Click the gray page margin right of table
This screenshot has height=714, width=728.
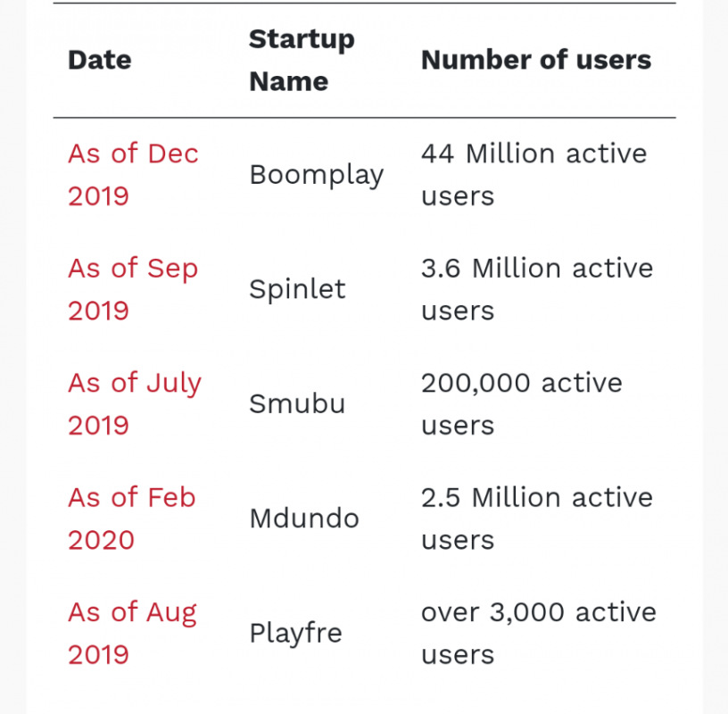pyautogui.click(x=716, y=357)
